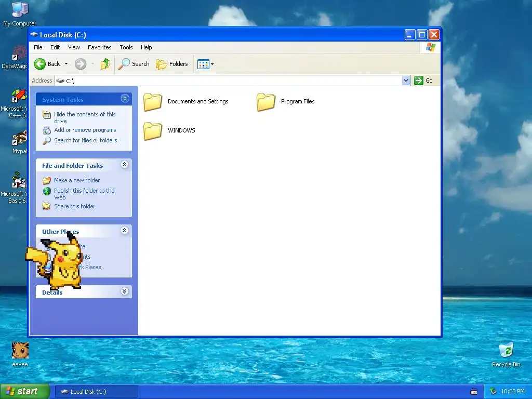Click the Add or remove programs icon
This screenshot has height=399, width=532.
[x=47, y=130]
